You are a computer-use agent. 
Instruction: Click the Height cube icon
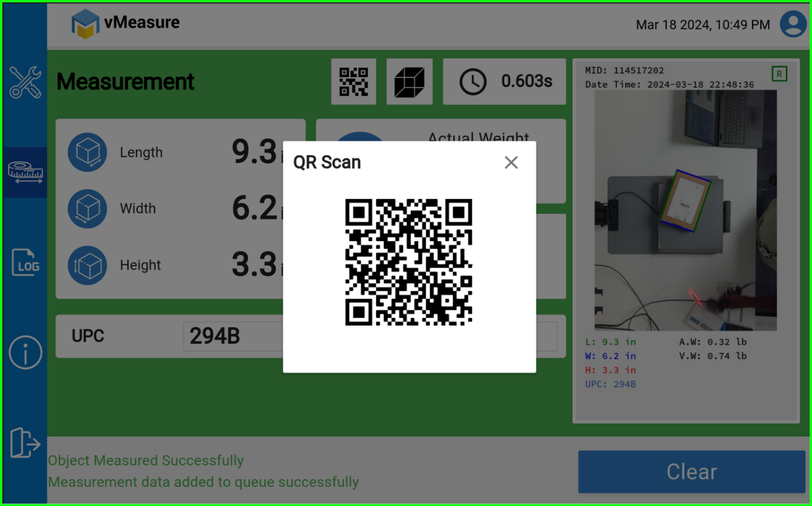87,265
